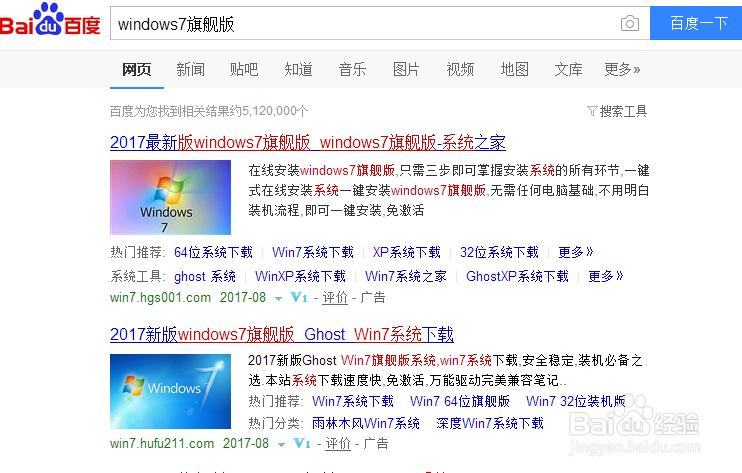This screenshot has height=473, width=742.
Task: Open result 2017最新版windows7旗舰版 系统之家
Action: pos(308,142)
